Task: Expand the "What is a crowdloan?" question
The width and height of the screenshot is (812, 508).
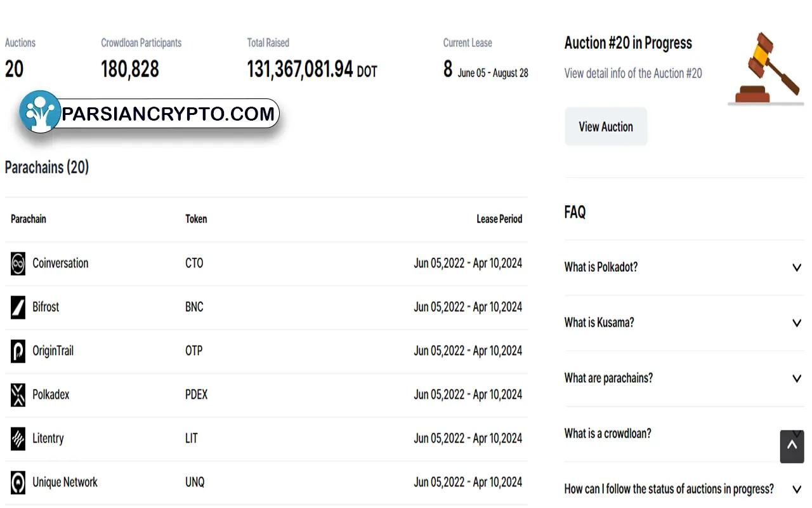Action: (608, 434)
